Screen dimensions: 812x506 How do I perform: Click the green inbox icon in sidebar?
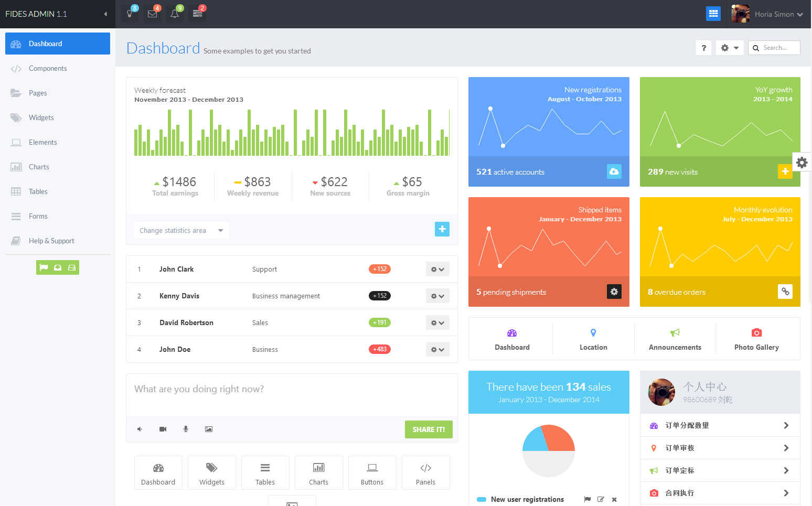coord(58,267)
